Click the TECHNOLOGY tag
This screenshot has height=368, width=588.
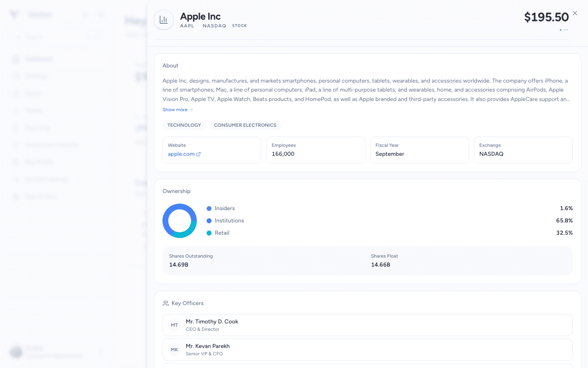pyautogui.click(x=184, y=125)
